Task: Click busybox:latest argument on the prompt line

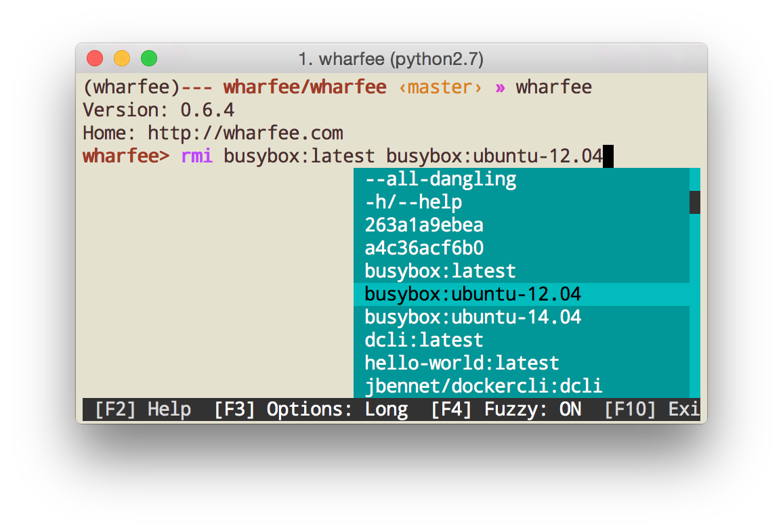Action: (x=299, y=156)
